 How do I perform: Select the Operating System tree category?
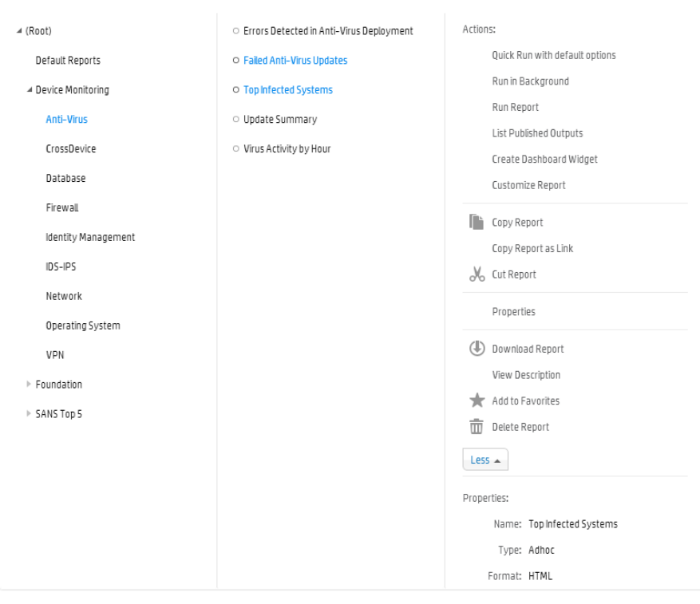coord(83,326)
